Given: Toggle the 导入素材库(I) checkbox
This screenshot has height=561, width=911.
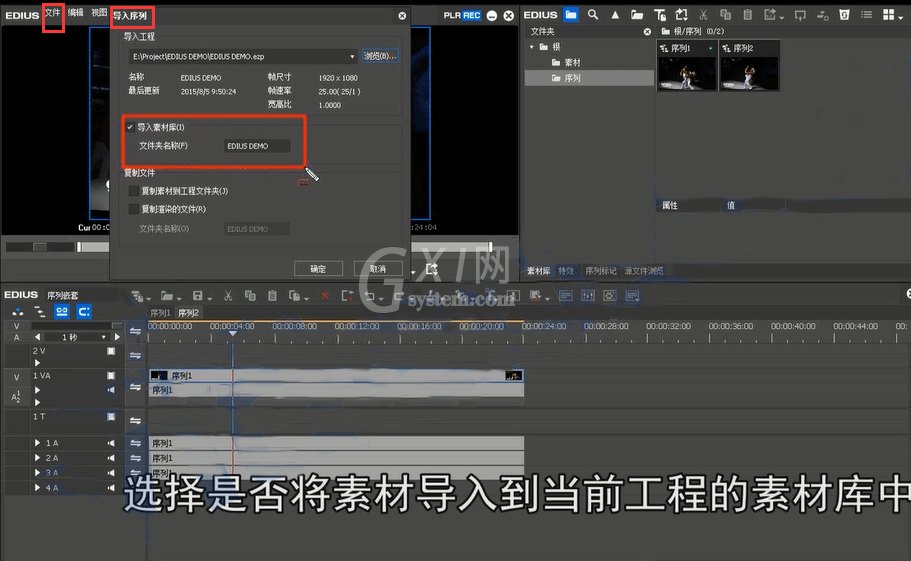Looking at the screenshot, I should tap(130, 127).
